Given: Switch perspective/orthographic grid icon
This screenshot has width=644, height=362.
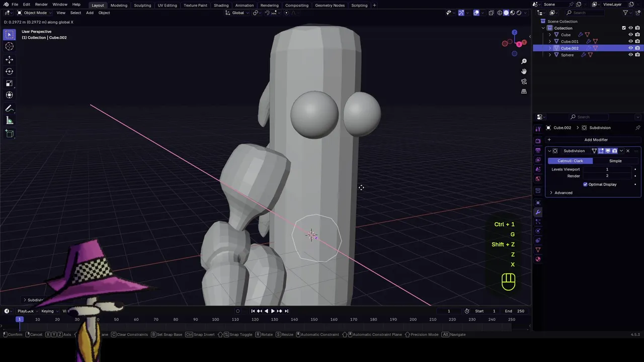Looking at the screenshot, I should point(524,92).
